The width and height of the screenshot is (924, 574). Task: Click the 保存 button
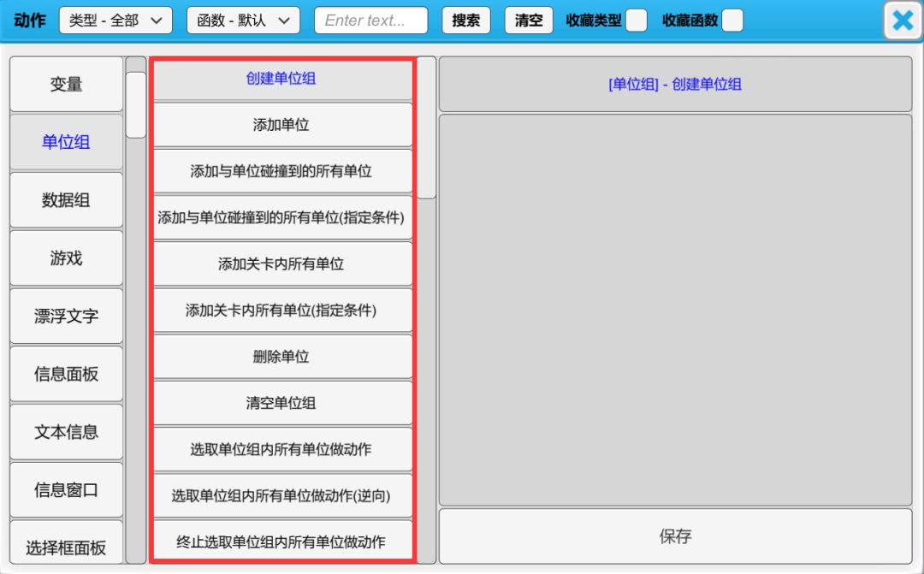[x=675, y=536]
